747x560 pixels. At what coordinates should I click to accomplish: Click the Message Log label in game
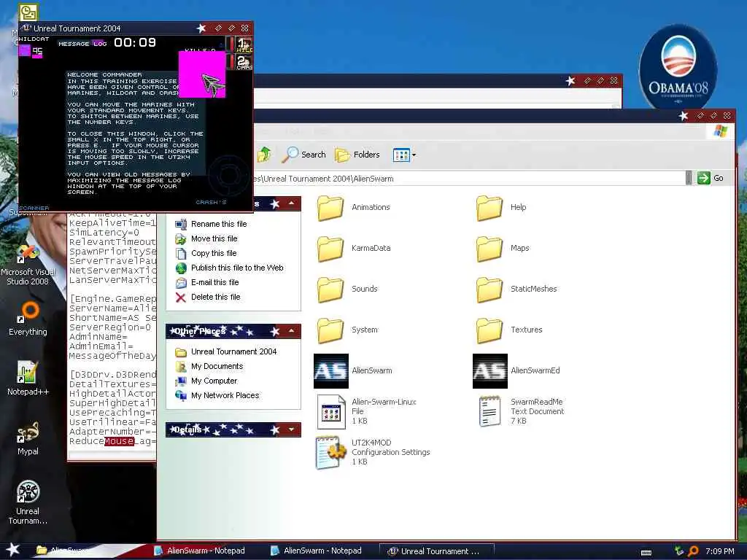(82, 44)
